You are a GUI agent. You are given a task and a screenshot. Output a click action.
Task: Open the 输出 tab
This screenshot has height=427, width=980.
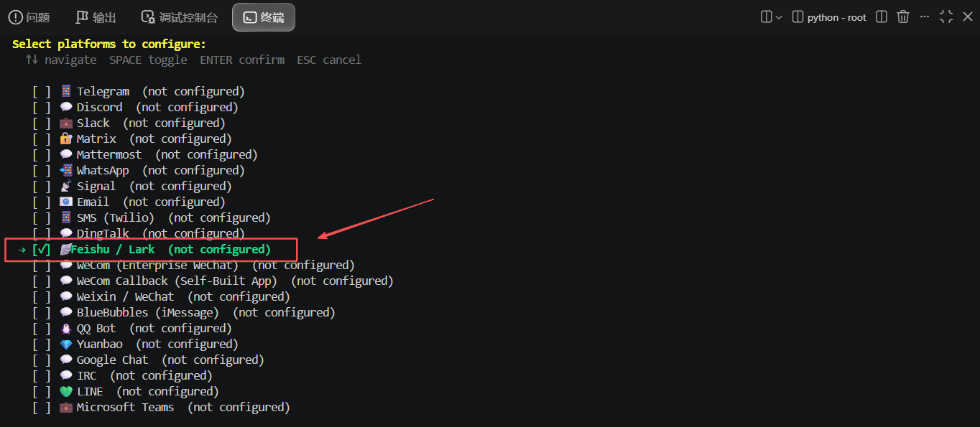pos(96,17)
